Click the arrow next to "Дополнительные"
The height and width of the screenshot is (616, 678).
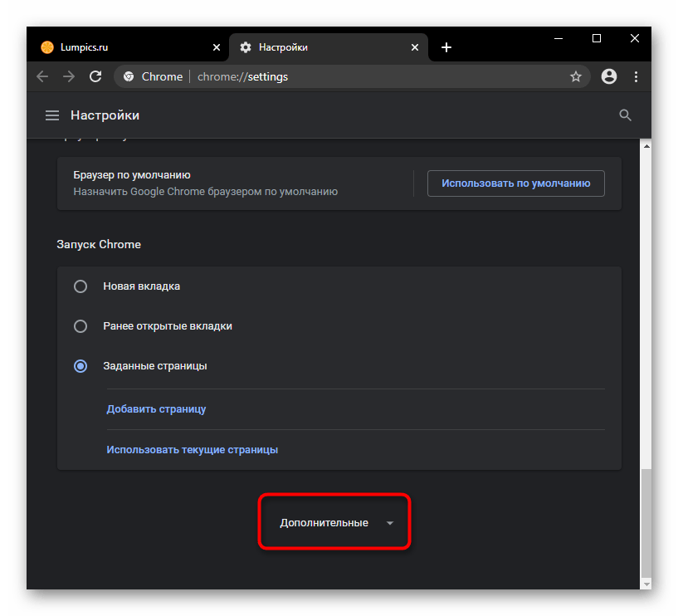tap(390, 523)
